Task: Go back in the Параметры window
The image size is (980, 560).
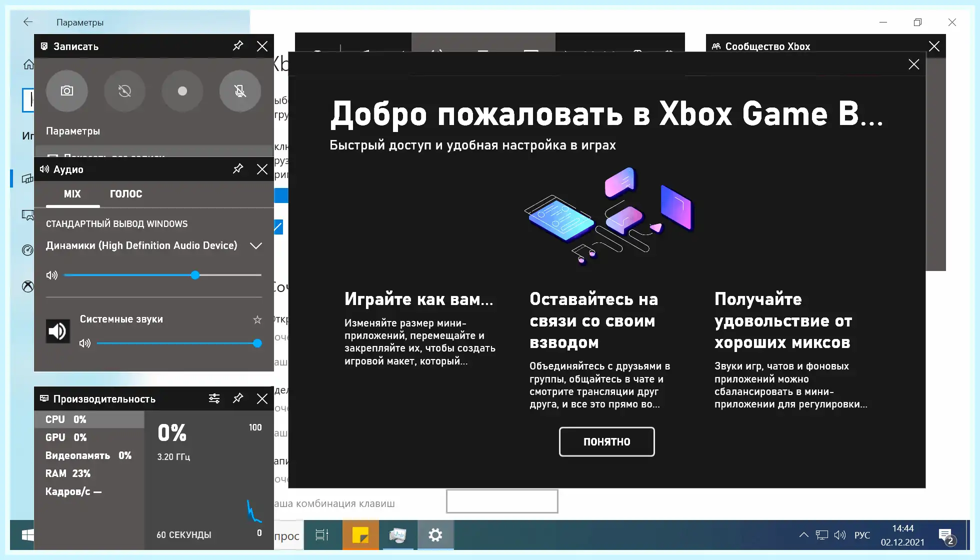Action: [28, 21]
